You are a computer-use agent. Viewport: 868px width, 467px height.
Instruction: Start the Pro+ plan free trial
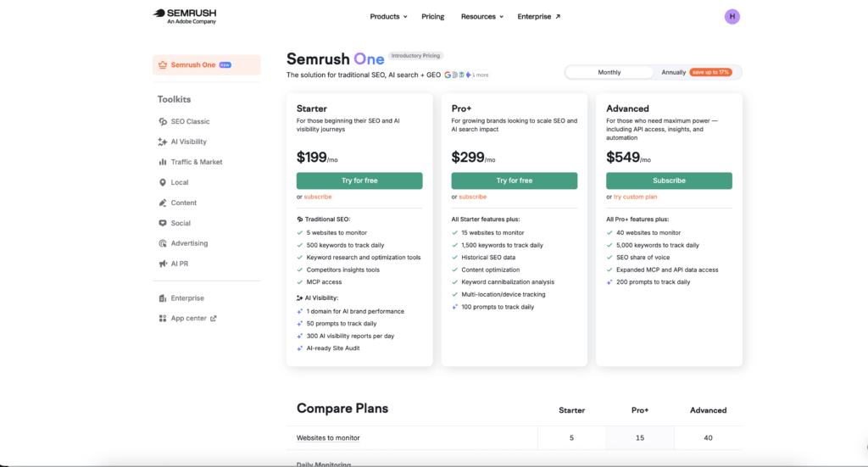click(x=515, y=181)
